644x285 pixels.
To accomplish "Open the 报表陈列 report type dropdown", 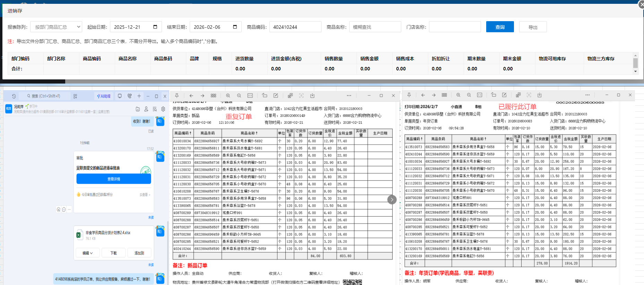I will [x=56, y=27].
